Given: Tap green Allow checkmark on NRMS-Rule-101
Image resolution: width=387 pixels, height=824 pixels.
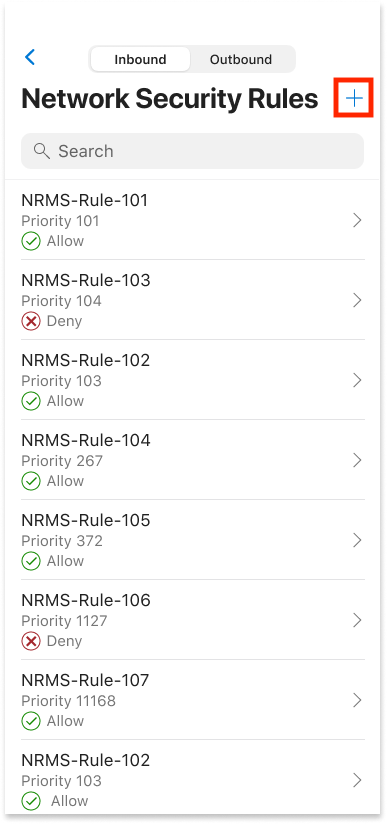Looking at the screenshot, I should pyautogui.click(x=31, y=241).
